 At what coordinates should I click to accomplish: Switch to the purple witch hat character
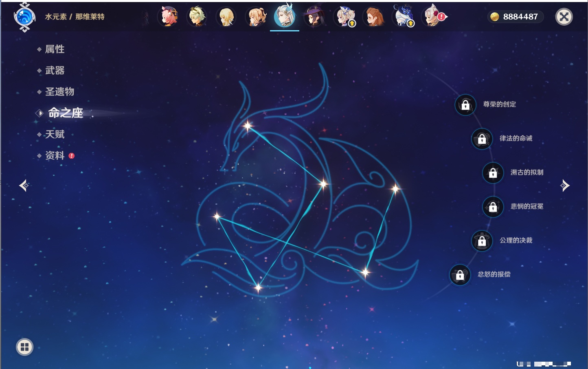point(314,17)
